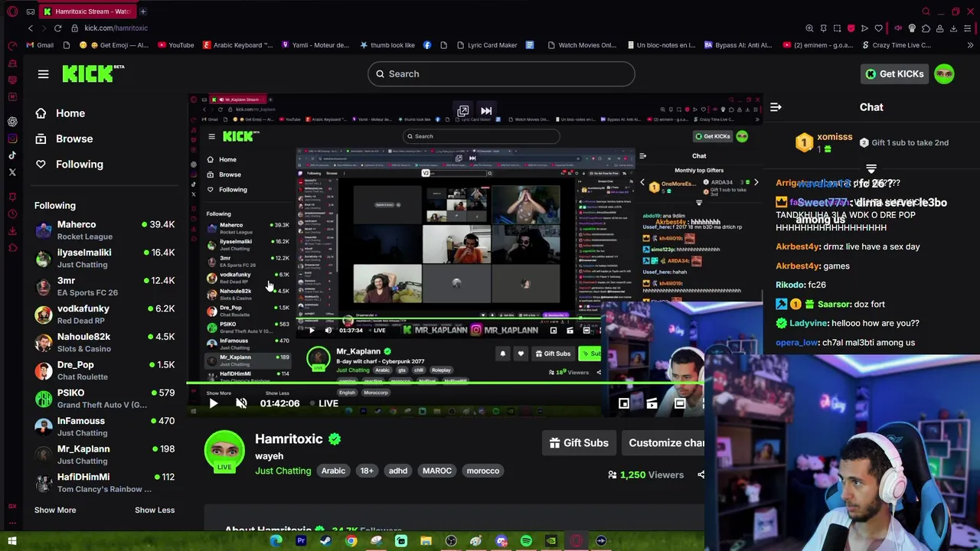
Task: Open the YouTube bookmark
Action: point(176,45)
